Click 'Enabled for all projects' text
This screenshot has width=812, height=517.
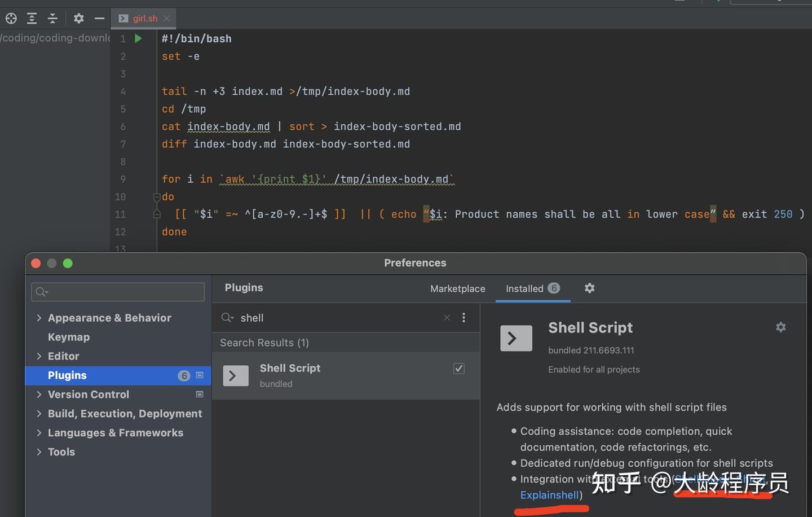click(594, 370)
